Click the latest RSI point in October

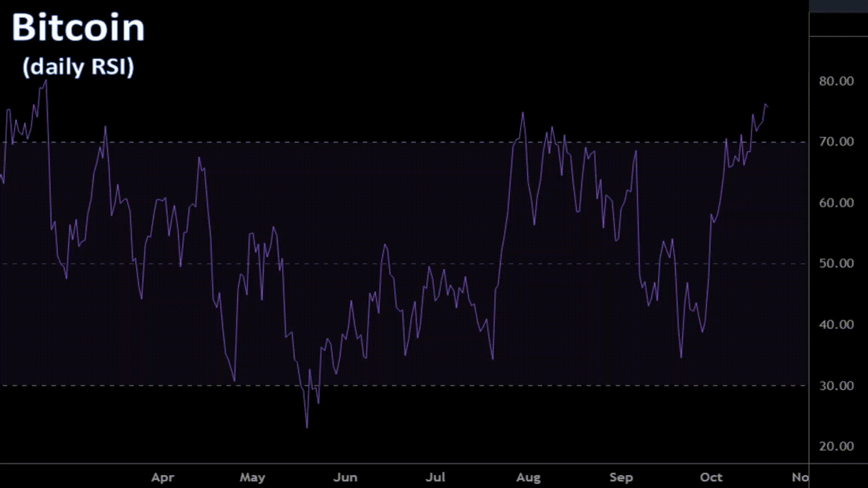click(767, 107)
